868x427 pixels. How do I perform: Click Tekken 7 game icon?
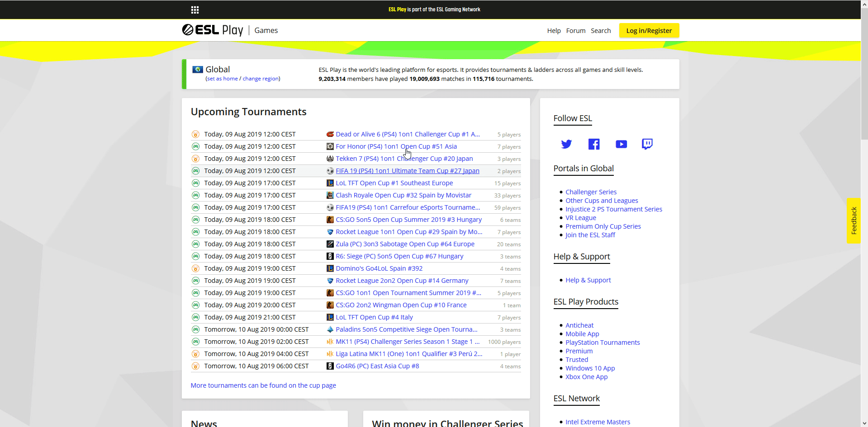click(330, 159)
